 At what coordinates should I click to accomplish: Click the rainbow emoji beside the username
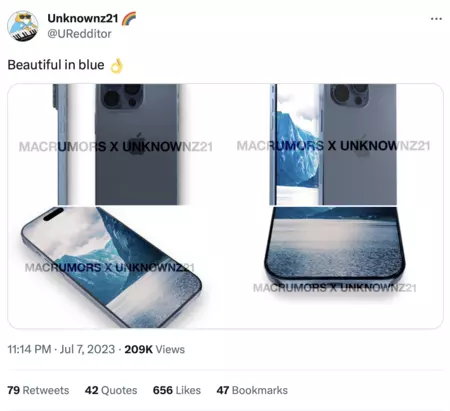pyautogui.click(x=129, y=19)
